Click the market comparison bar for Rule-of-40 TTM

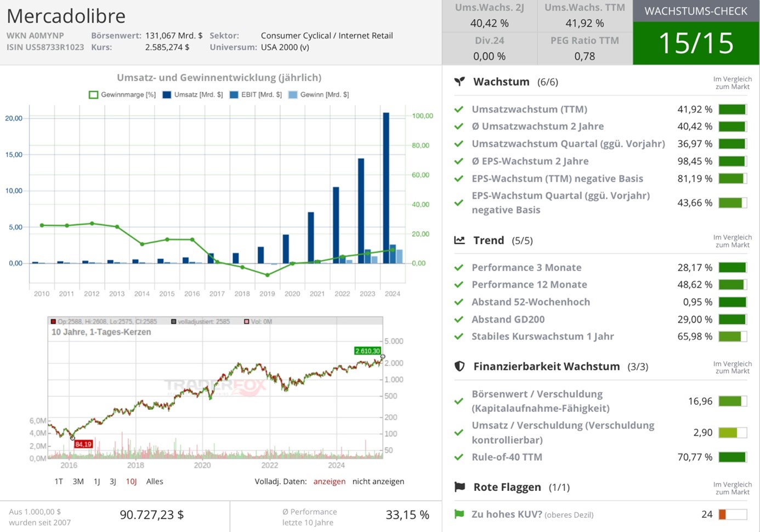(x=733, y=457)
